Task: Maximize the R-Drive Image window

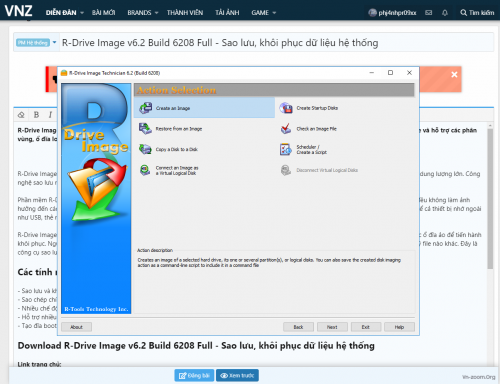Action: point(390,73)
